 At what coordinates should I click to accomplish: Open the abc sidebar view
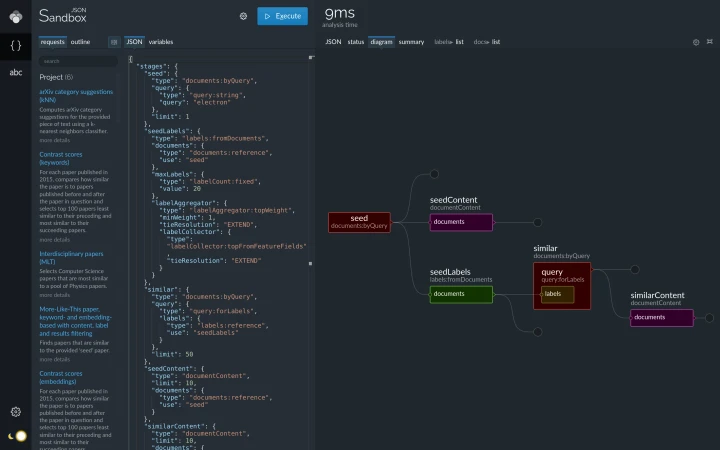pos(16,72)
